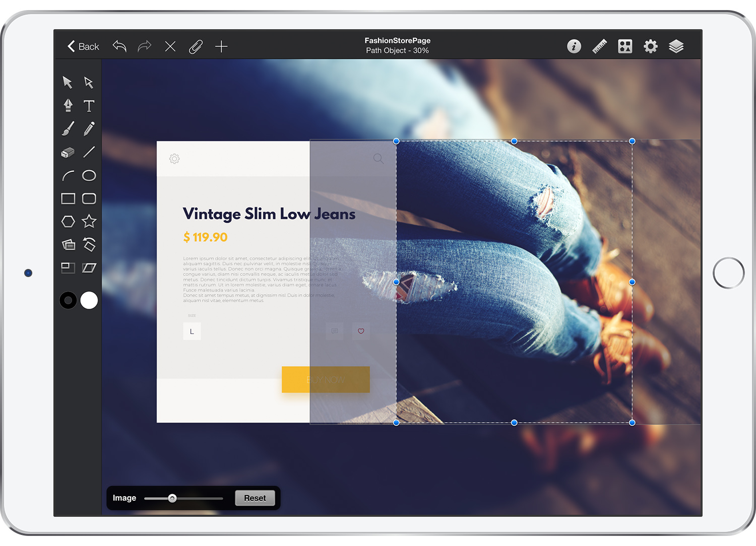This screenshot has height=546, width=756.
Task: Open the Settings gear in top bar
Action: coord(651,46)
